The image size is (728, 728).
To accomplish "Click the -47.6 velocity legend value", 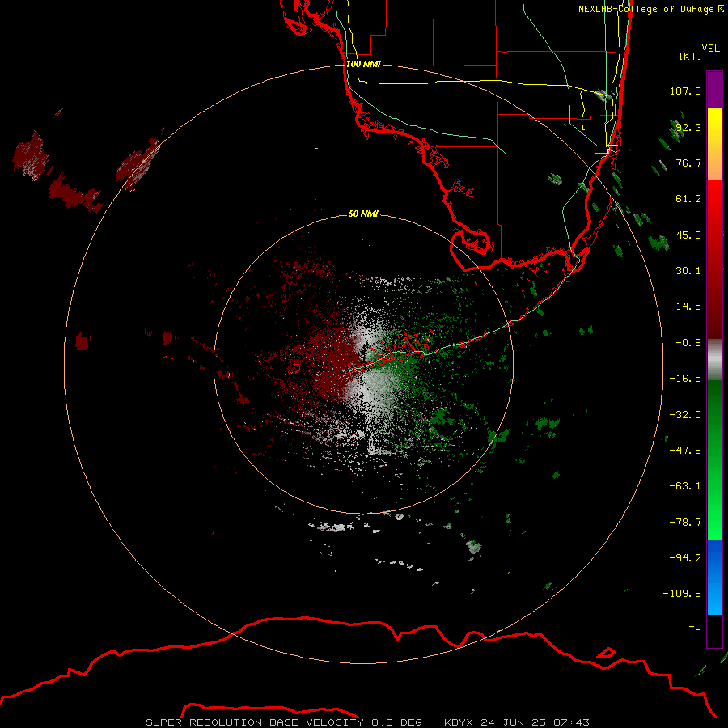I will tap(685, 451).
